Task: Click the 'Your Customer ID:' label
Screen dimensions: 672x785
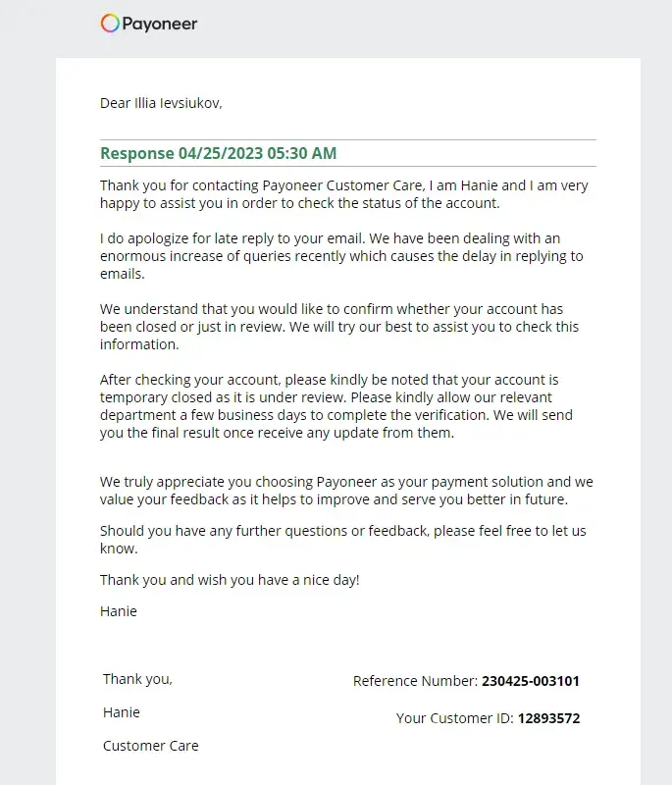Action: point(454,718)
